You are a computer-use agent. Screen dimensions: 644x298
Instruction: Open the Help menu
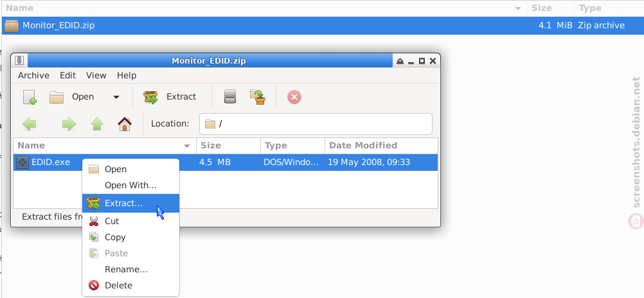click(x=127, y=76)
